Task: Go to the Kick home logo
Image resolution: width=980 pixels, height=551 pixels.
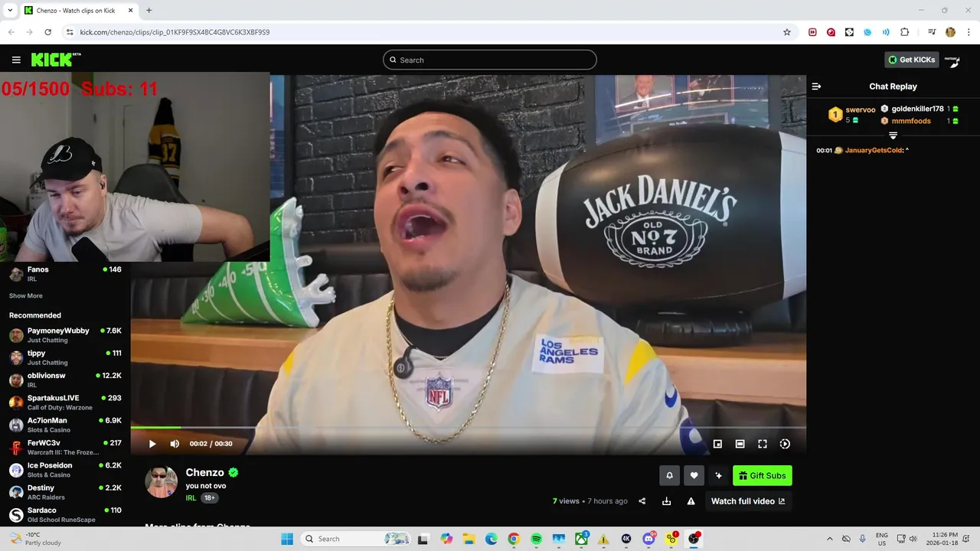Action: pyautogui.click(x=55, y=60)
